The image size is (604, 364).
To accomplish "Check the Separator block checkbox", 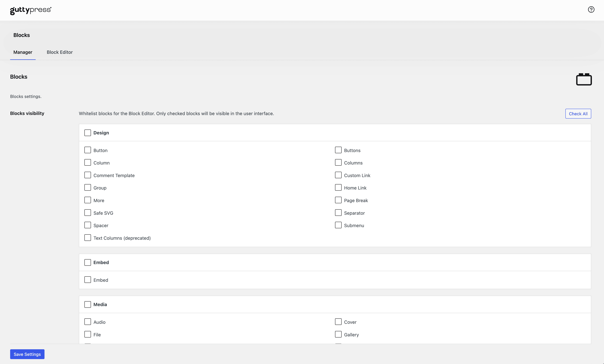I will [x=338, y=213].
